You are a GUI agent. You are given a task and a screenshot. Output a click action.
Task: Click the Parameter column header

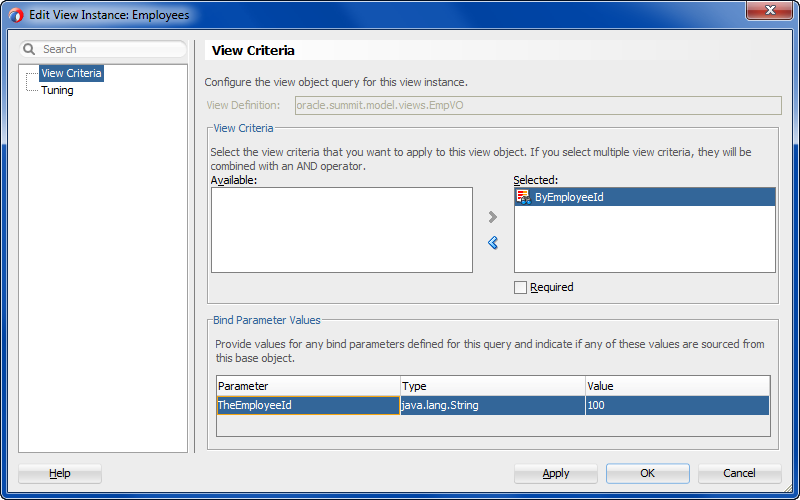pyautogui.click(x=308, y=386)
